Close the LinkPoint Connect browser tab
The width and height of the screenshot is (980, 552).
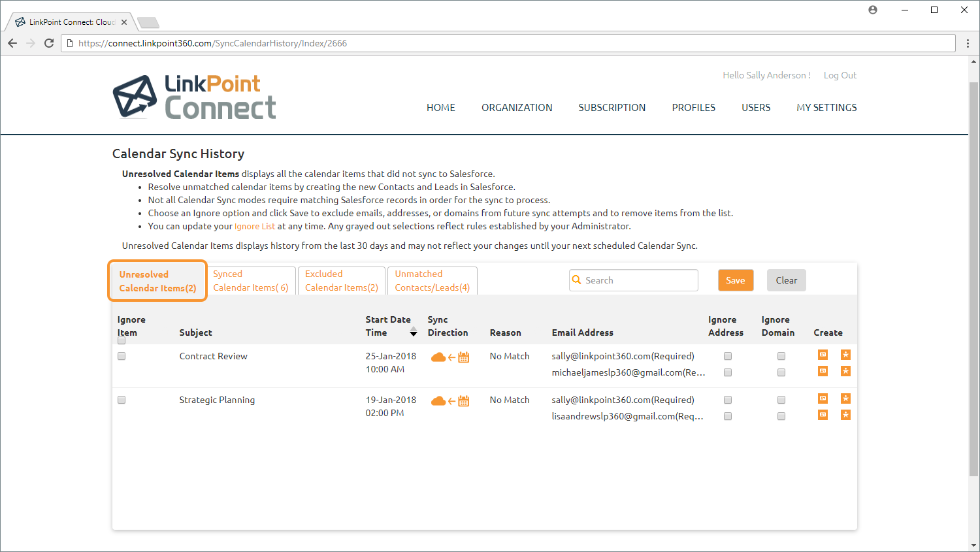(124, 22)
